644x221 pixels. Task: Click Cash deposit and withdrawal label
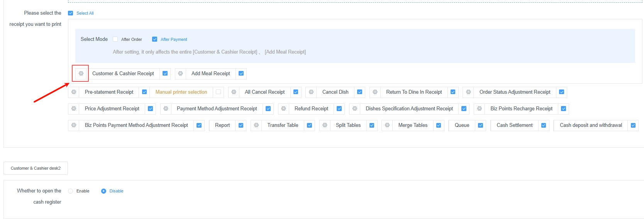coord(591,125)
